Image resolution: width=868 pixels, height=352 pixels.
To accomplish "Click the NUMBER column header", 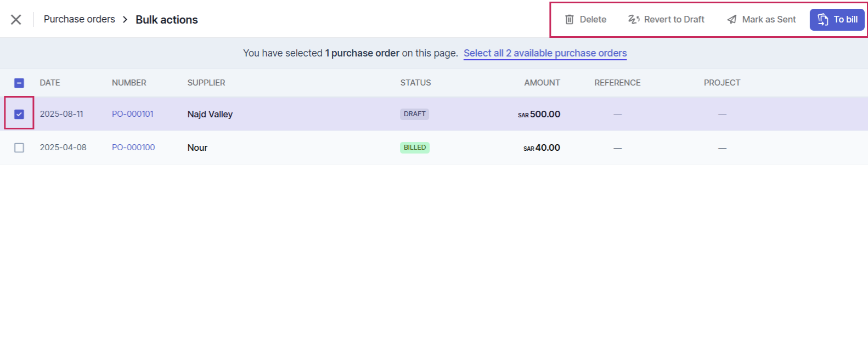I will click(129, 83).
